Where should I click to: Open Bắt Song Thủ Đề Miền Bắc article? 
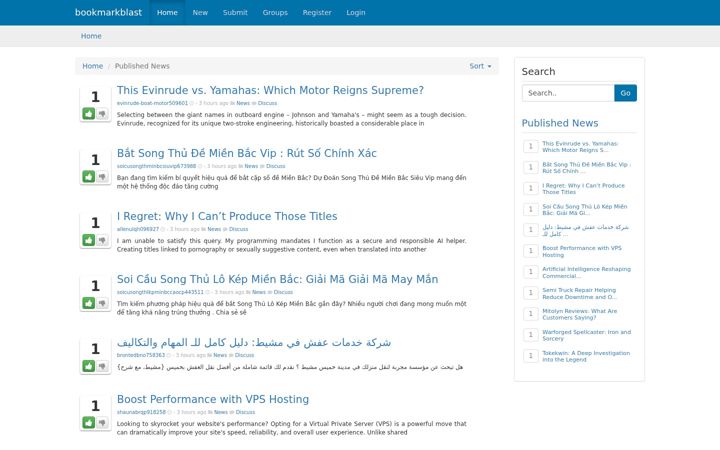[x=247, y=153]
